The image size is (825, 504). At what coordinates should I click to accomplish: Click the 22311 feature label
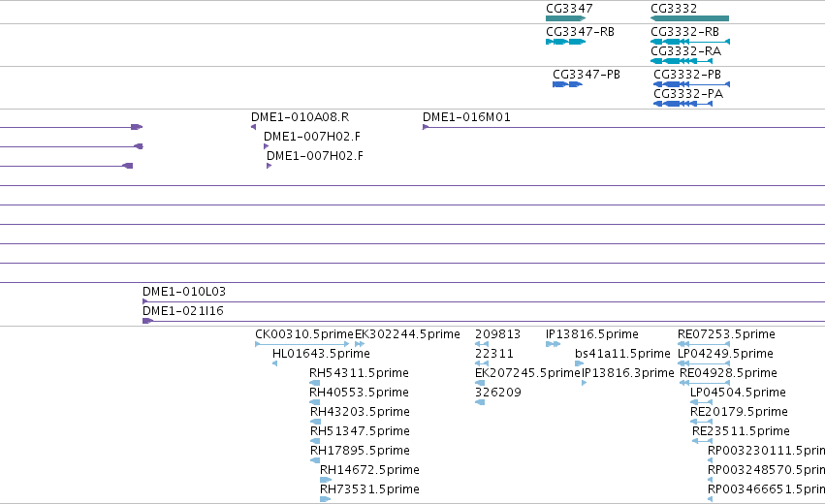[494, 354]
